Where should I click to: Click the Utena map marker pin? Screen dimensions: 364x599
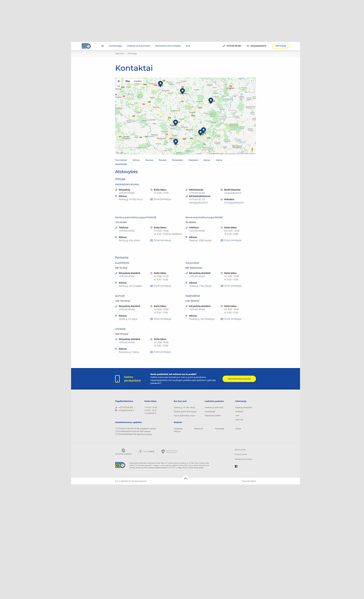tap(211, 100)
